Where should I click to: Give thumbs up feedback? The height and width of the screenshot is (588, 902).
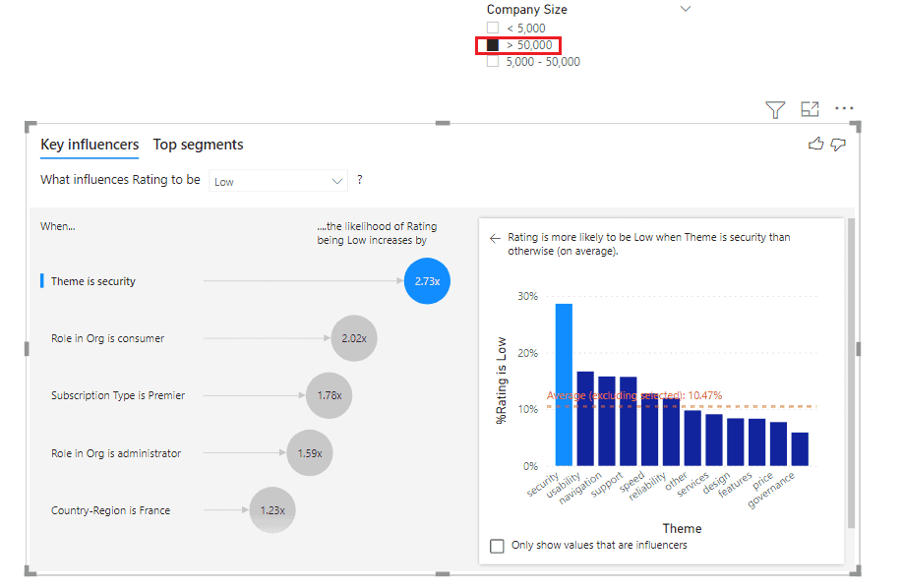815,144
